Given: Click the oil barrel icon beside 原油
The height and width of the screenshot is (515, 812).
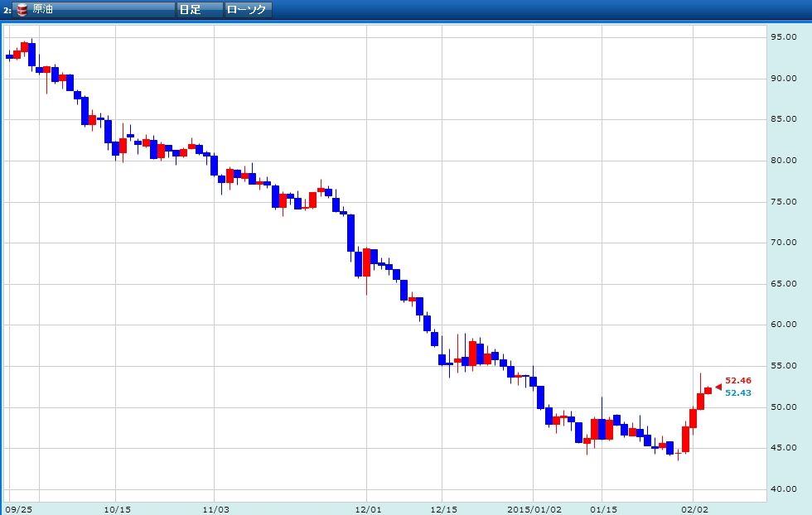Looking at the screenshot, I should [x=22, y=9].
